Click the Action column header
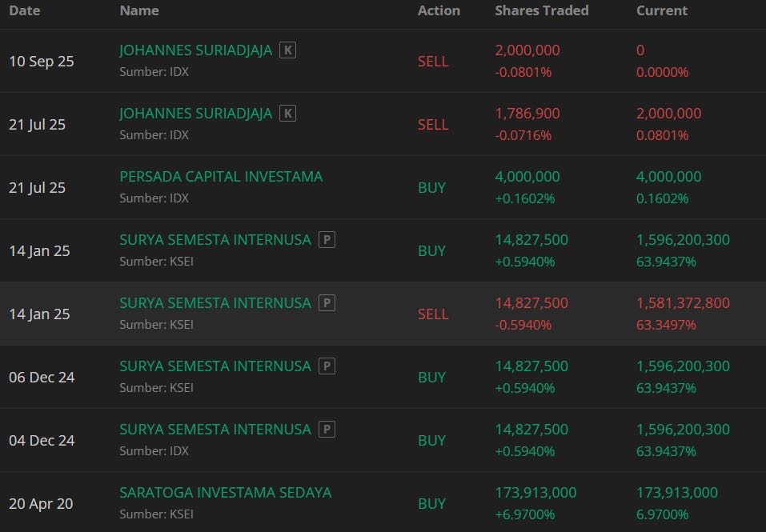 click(439, 11)
